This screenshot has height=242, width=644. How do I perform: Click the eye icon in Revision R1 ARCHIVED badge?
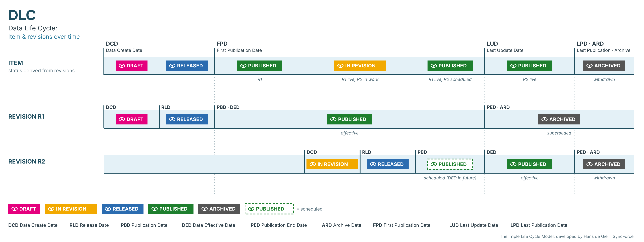point(544,119)
